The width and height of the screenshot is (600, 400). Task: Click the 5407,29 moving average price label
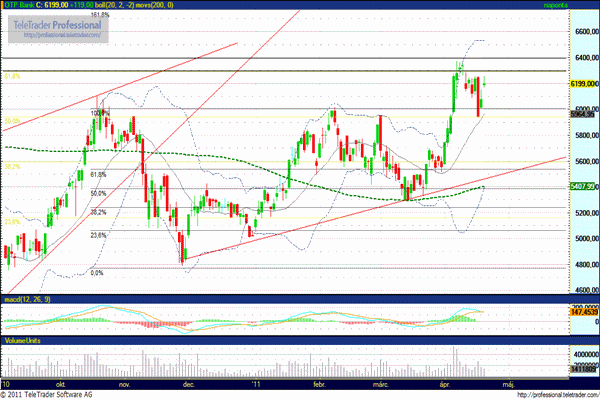[556, 187]
